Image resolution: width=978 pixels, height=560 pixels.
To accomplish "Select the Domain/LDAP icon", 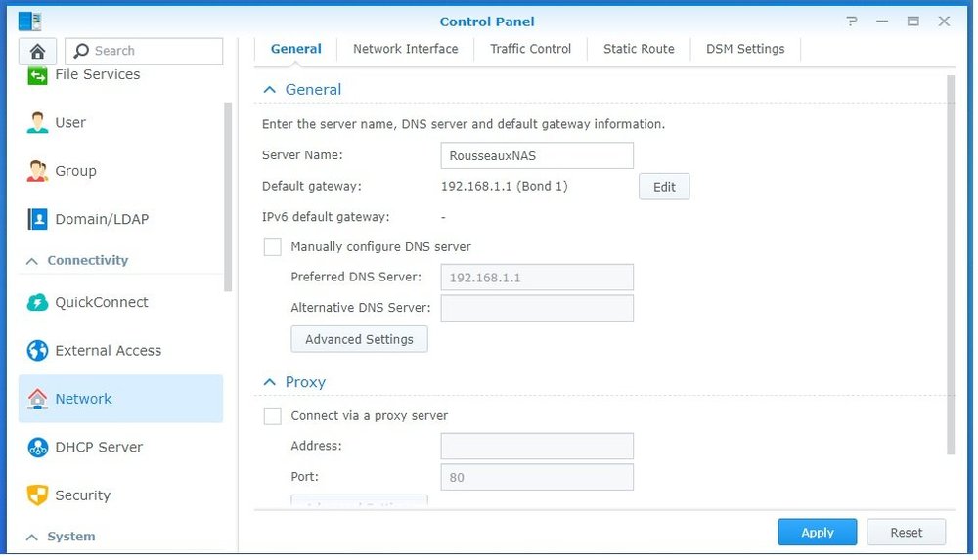I will (x=37, y=219).
